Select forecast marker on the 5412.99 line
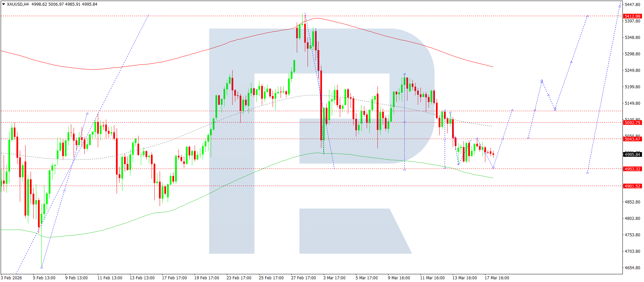This screenshot has width=644, height=282. click(x=587, y=16)
